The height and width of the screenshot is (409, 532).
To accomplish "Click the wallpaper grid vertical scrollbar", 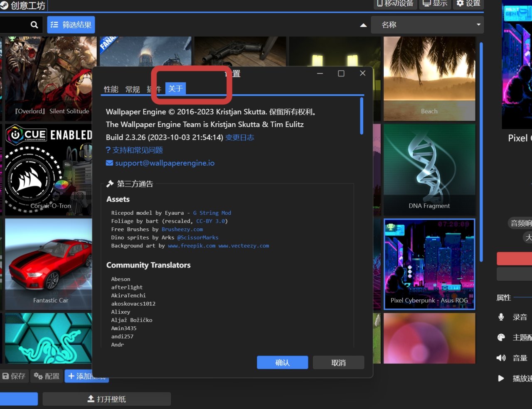I will [x=481, y=152].
